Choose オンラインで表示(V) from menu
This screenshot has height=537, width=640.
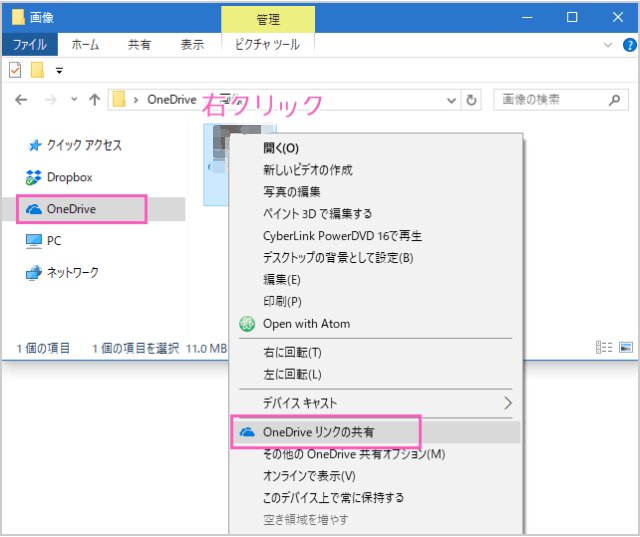pyautogui.click(x=376, y=476)
